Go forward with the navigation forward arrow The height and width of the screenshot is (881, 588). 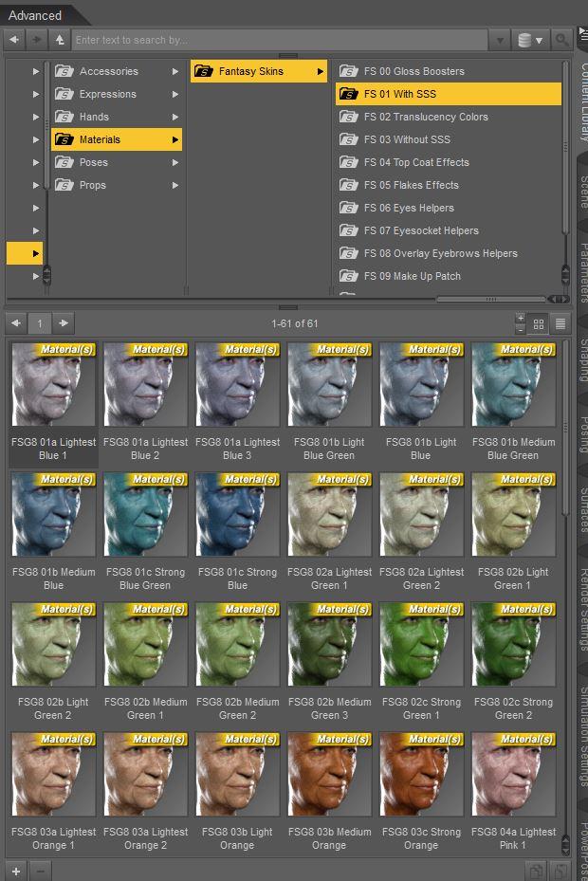pos(37,40)
